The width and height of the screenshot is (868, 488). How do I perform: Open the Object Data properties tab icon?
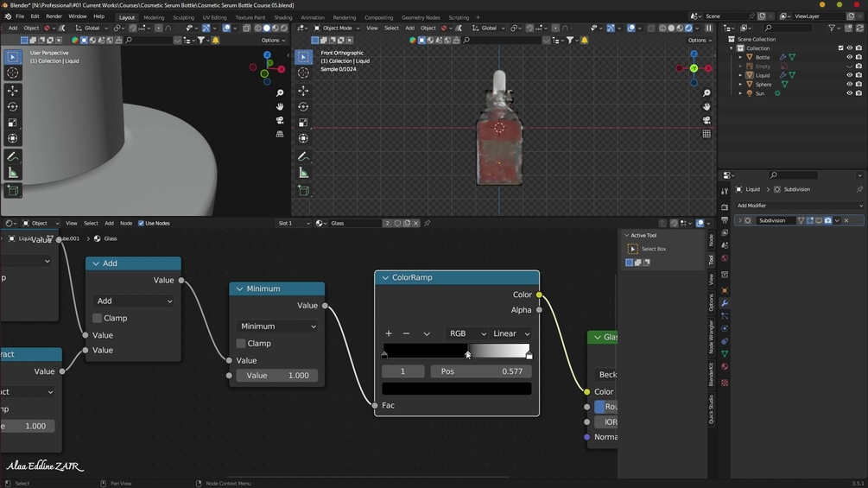[725, 354]
